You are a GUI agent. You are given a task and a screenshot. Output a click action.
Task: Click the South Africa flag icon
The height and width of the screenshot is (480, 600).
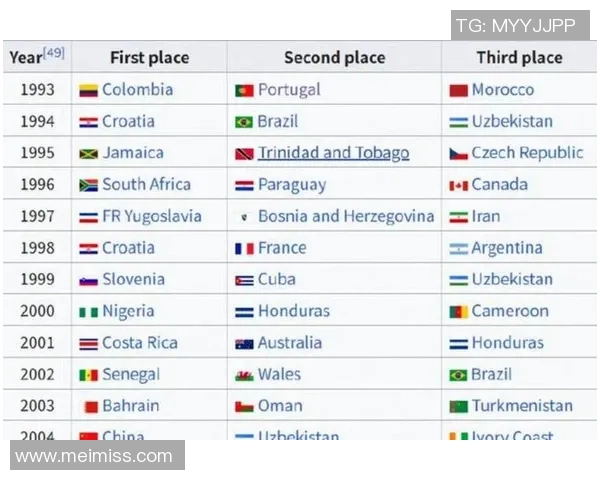(88, 185)
